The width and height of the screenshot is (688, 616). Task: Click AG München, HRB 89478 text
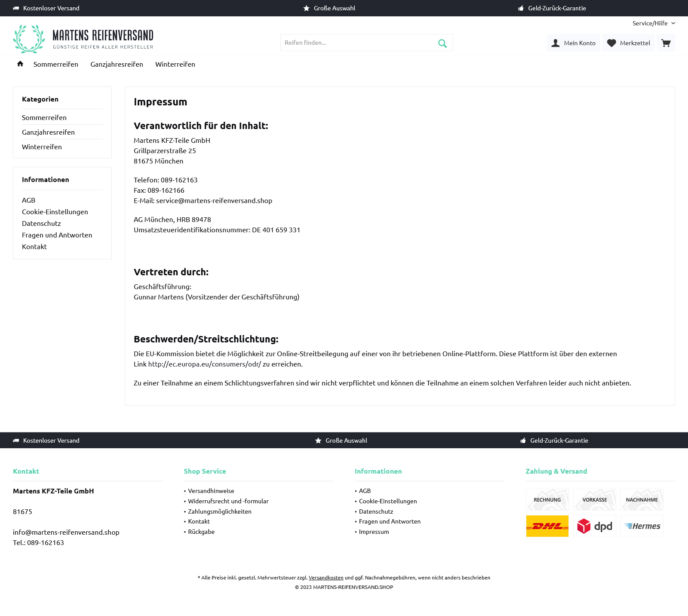pos(172,219)
